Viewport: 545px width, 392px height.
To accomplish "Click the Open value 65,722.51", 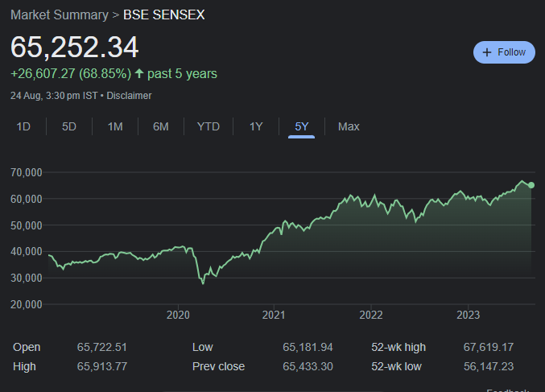I will pos(102,347).
